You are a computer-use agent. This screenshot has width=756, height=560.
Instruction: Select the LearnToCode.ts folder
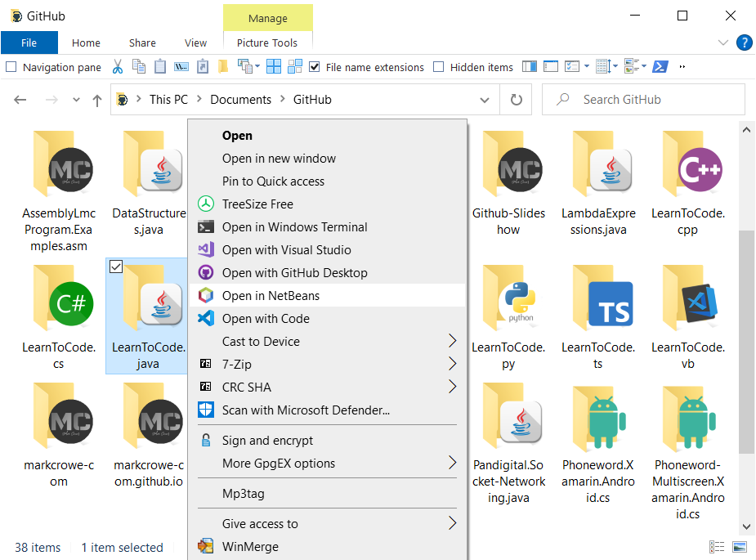[598, 317]
